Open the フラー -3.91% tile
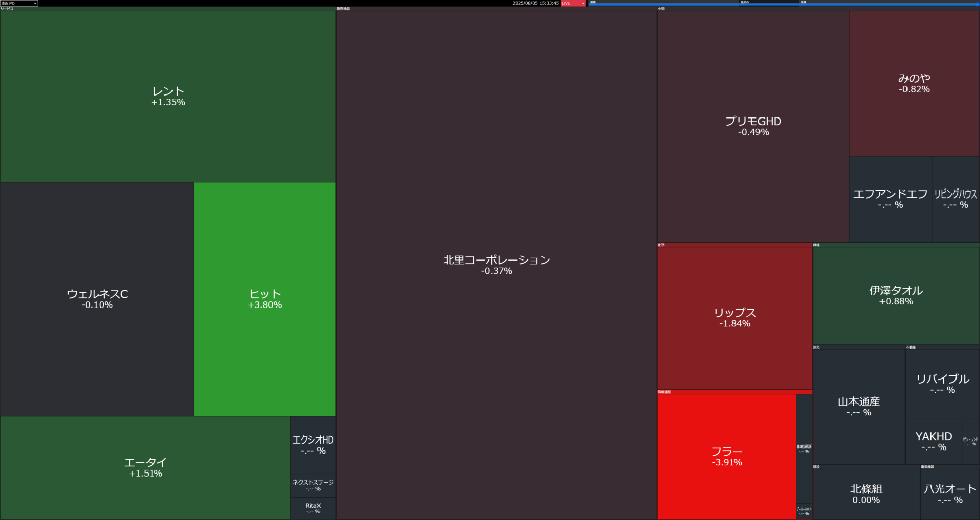The image size is (980, 520). 727,457
